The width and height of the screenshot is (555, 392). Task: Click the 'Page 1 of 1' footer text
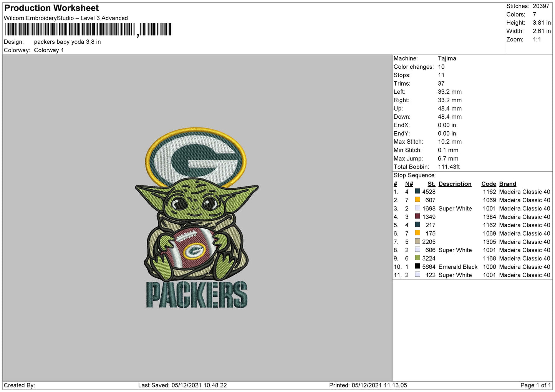click(x=535, y=385)
